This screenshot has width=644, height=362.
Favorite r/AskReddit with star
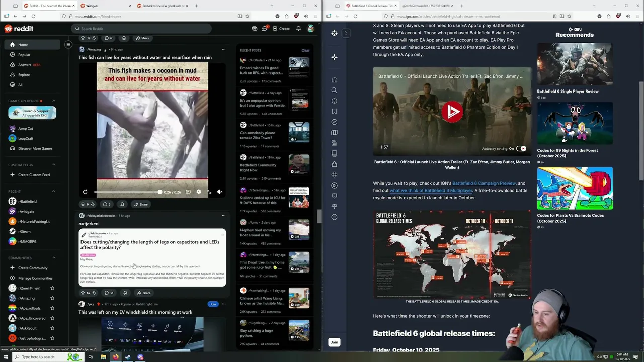coord(52,328)
